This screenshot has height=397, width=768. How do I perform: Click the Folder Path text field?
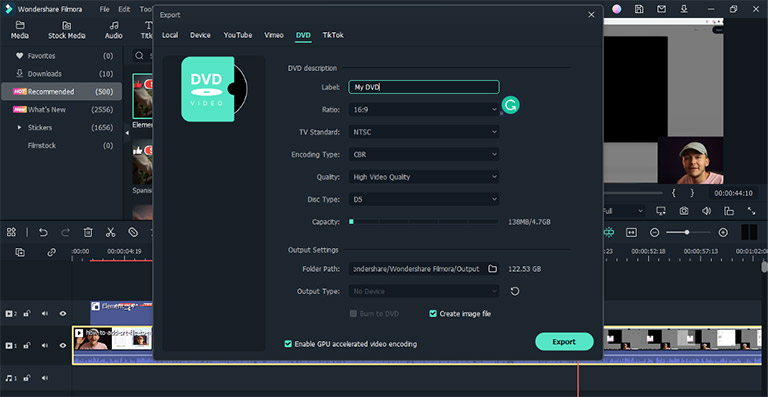417,269
